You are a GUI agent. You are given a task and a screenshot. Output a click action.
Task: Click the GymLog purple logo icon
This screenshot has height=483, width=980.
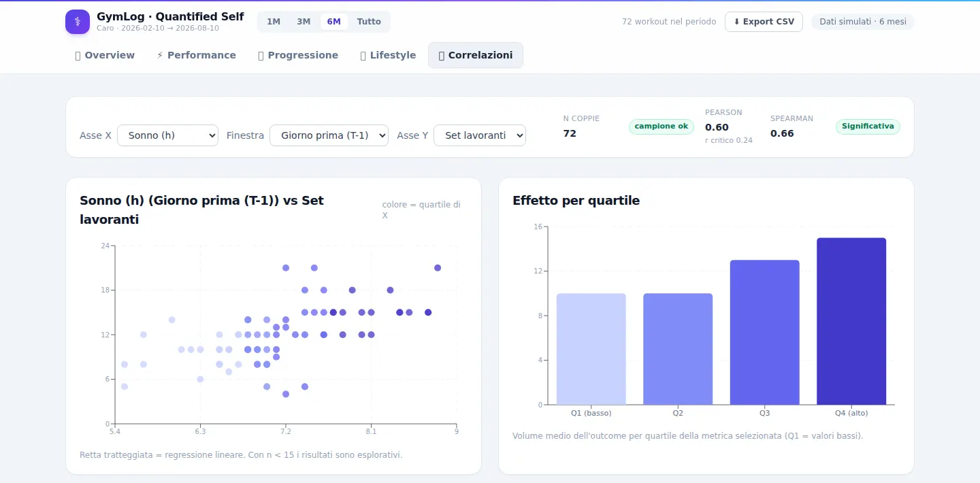(x=78, y=22)
